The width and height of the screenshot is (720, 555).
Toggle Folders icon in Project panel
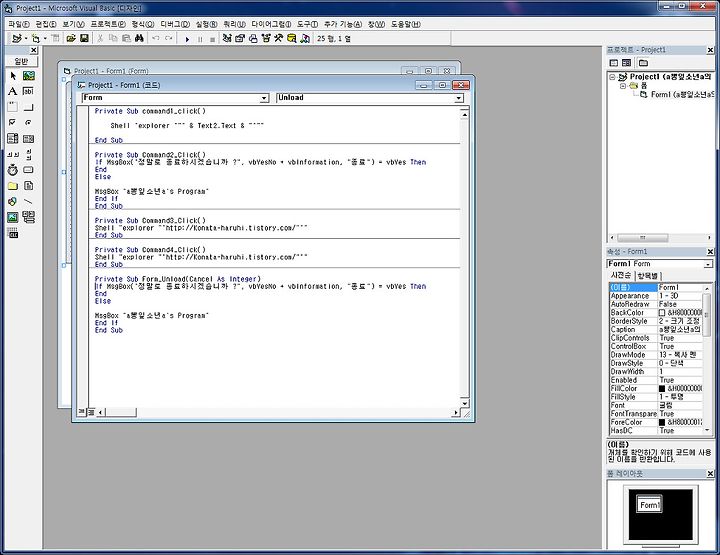pyautogui.click(x=643, y=62)
